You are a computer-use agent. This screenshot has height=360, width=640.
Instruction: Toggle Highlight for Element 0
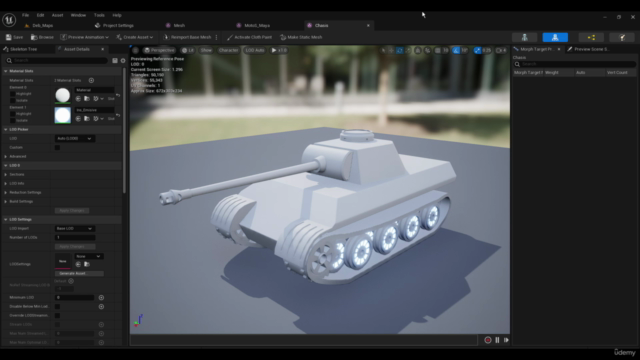click(13, 94)
